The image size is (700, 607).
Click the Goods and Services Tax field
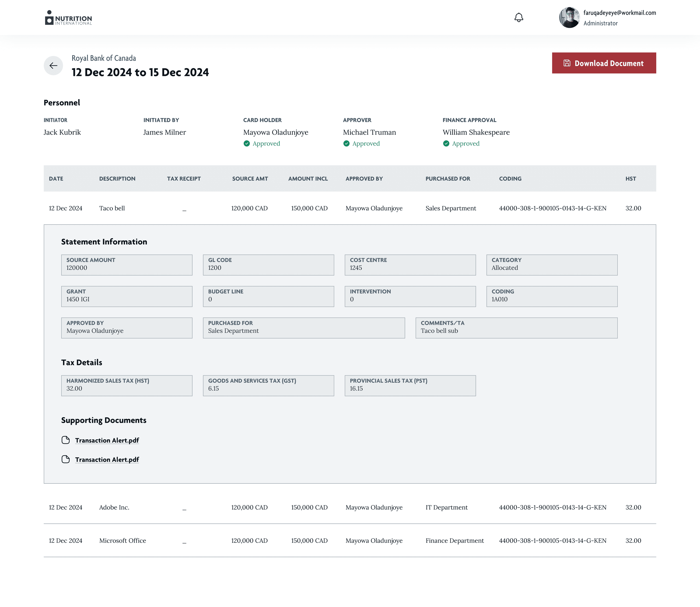point(268,385)
